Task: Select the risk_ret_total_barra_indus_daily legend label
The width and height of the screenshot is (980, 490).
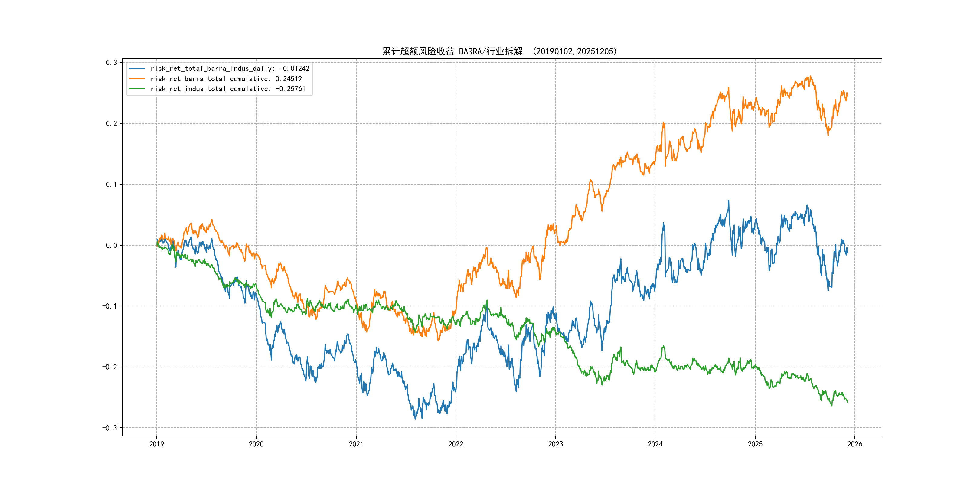Action: 230,68
